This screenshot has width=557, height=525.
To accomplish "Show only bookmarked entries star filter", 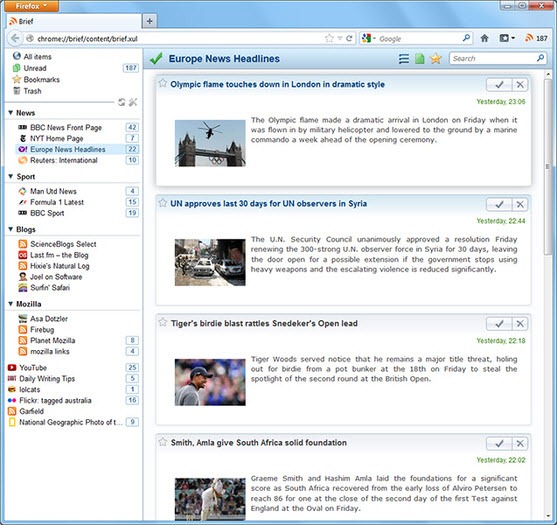I will (436, 59).
